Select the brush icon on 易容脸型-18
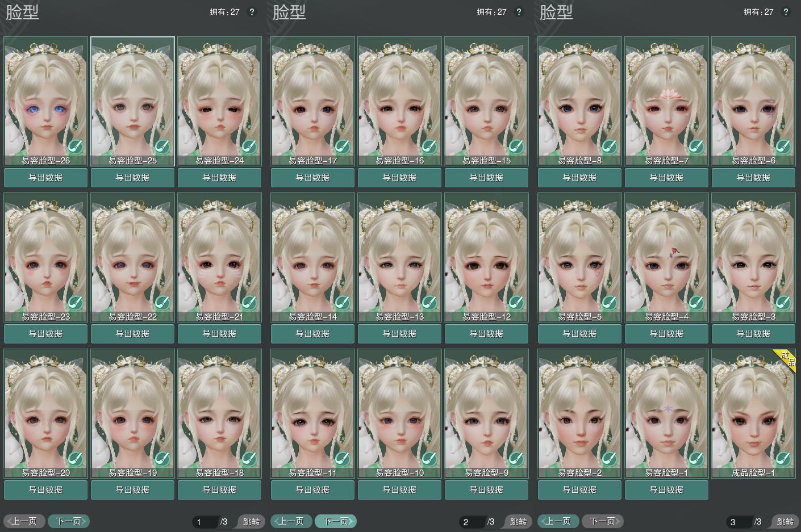The height and width of the screenshot is (532, 801). 249,459
